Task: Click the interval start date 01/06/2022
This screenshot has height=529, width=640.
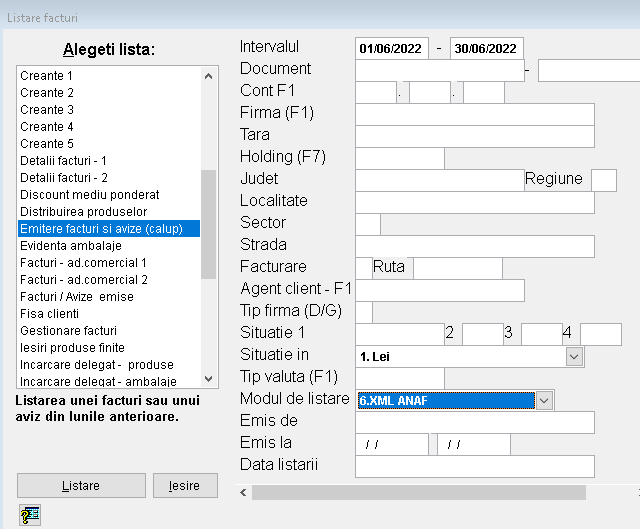Action: coord(392,49)
